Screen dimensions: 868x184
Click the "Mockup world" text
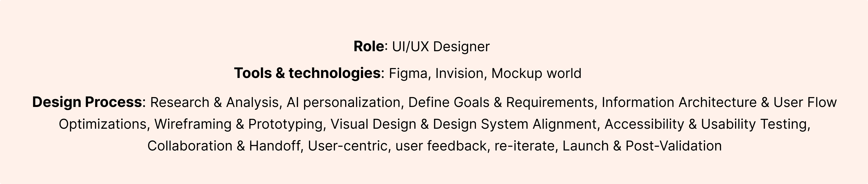[x=536, y=73]
